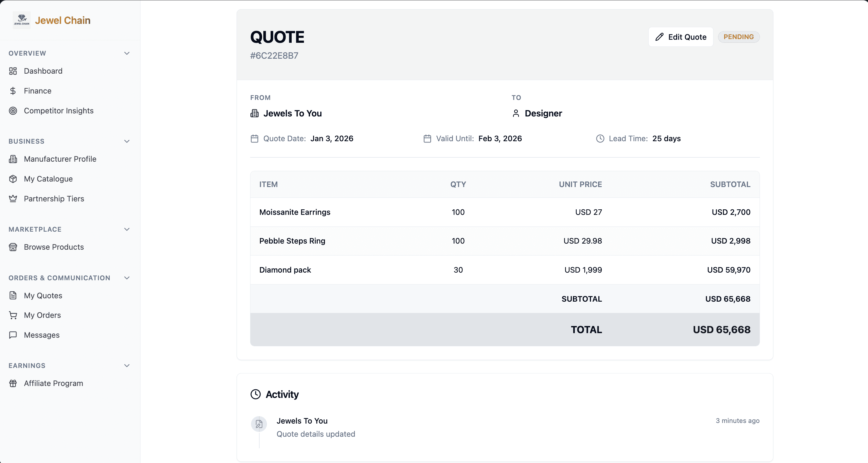This screenshot has height=463, width=868.
Task: Collapse the Marketplace section chevron
Action: 127,229
